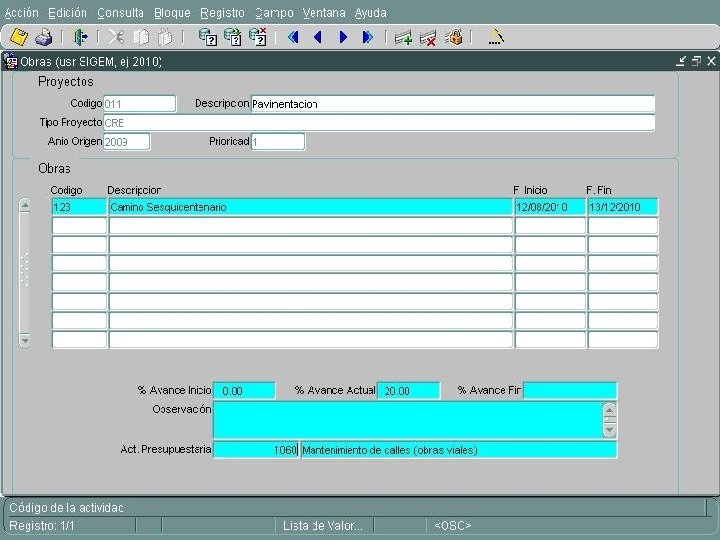Image resolution: width=720 pixels, height=540 pixels.
Task: Open the Ventana menu
Action: click(324, 13)
